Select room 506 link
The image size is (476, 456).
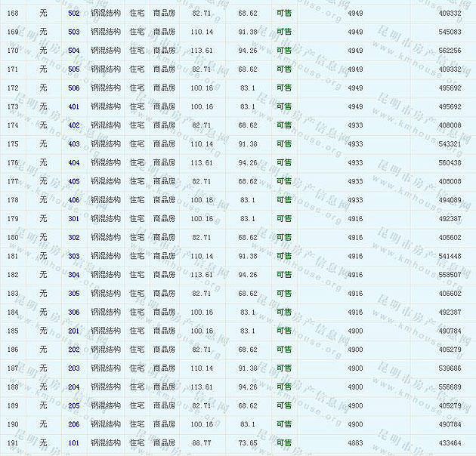[73, 88]
